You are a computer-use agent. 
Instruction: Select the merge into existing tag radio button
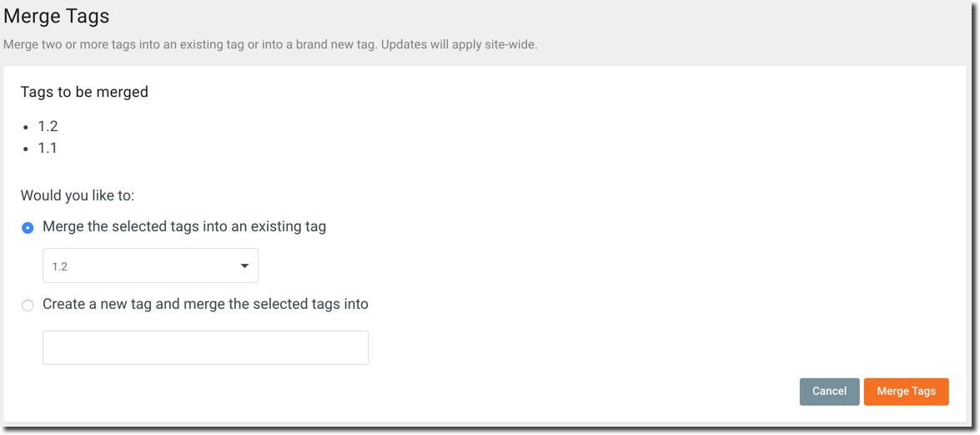tap(28, 228)
